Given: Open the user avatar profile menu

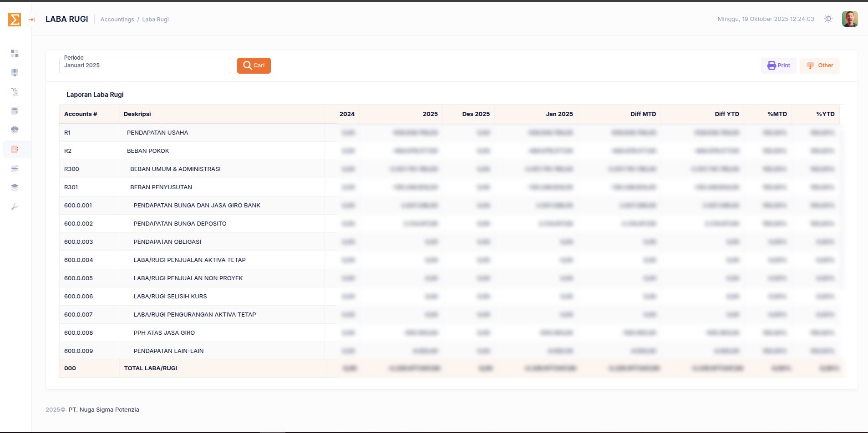Looking at the screenshot, I should (849, 19).
